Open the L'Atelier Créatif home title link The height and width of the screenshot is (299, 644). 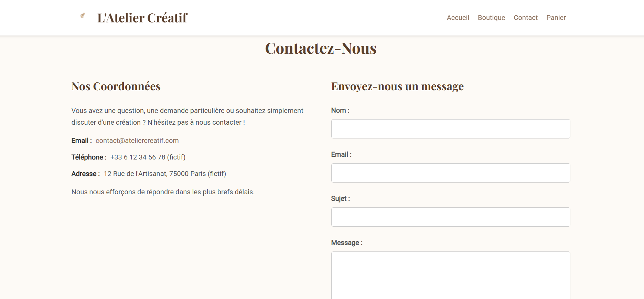142,18
